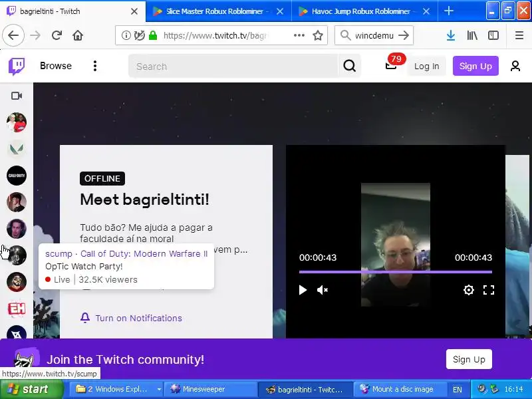The width and height of the screenshot is (532, 399).
Task: Open the Windows Explorer taskbar group
Action: pyautogui.click(x=115, y=389)
